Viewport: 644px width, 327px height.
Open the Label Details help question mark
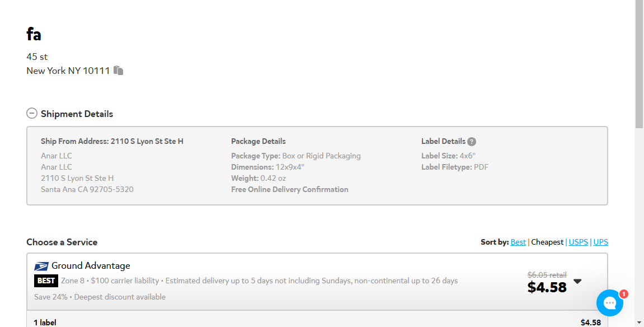click(x=472, y=142)
